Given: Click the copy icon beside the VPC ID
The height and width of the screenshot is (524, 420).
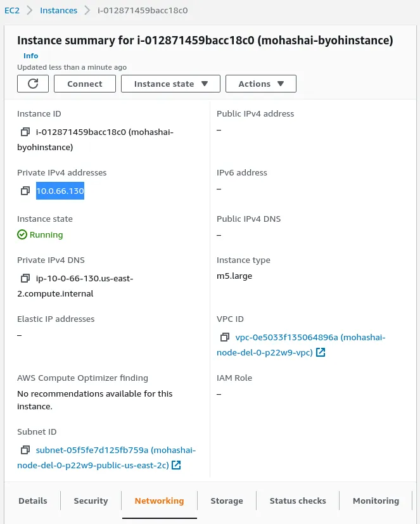Looking at the screenshot, I should point(225,337).
